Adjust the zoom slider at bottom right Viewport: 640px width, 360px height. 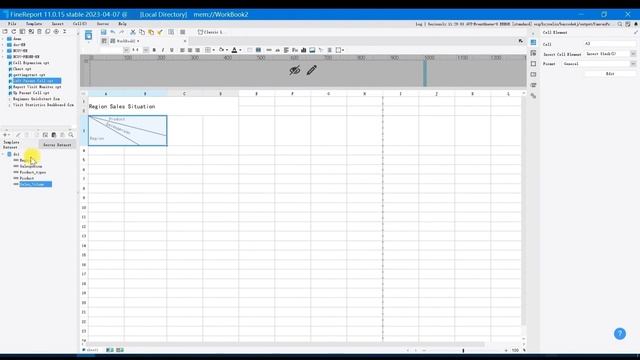(x=463, y=350)
